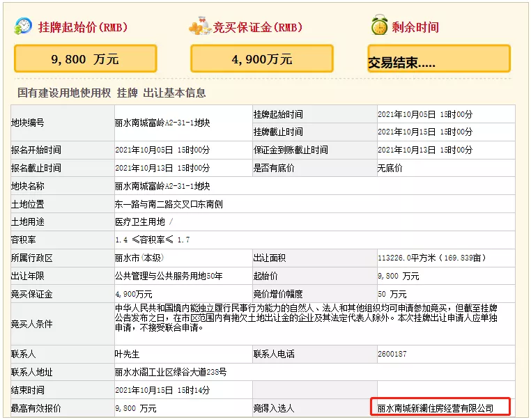Click the 国有建设用地使用权 挂牌 出让基本信息 title

[x=111, y=93]
